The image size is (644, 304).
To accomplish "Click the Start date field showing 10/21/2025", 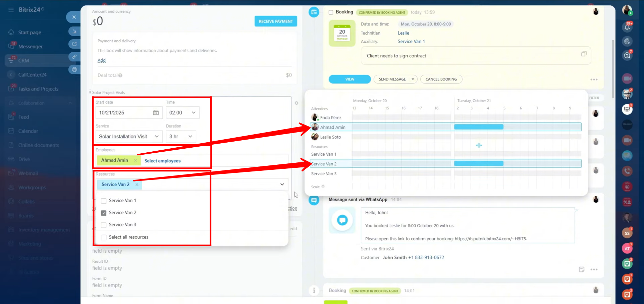I will 124,113.
